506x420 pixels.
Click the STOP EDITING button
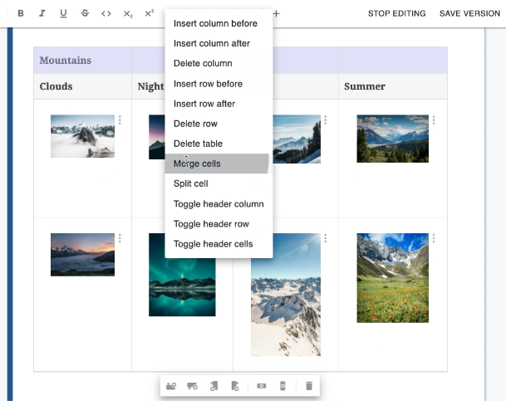396,13
